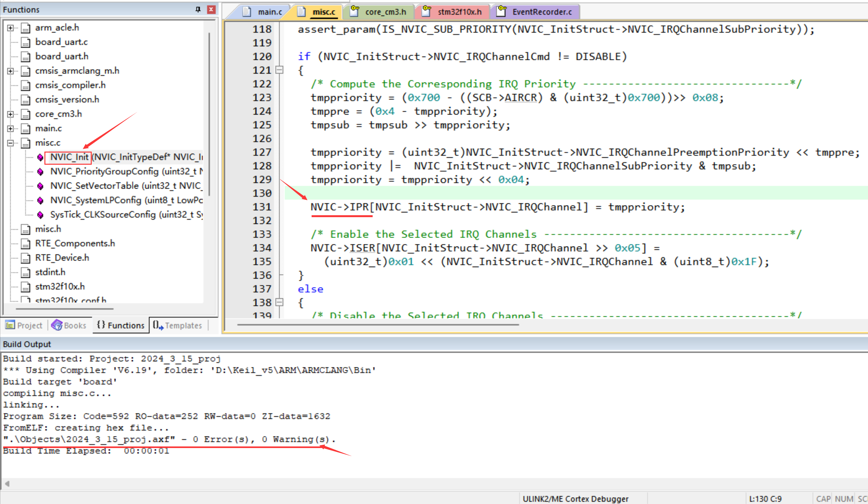Collapse the misc.c tree node

(10, 143)
